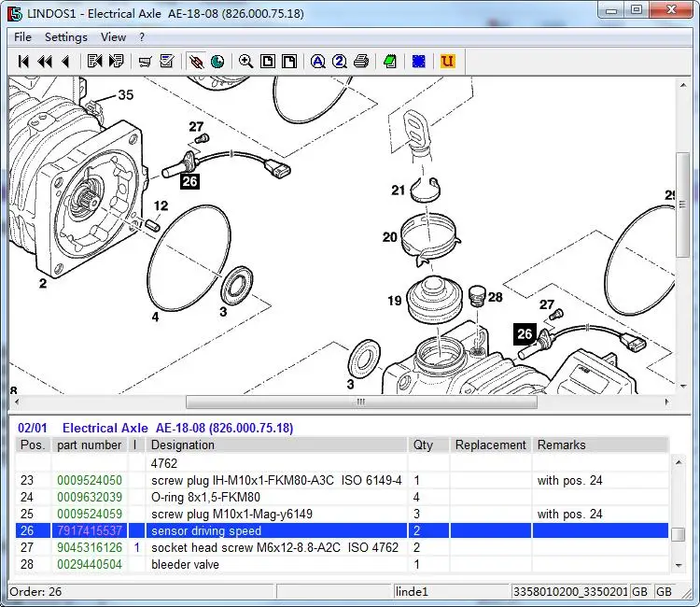This screenshot has width=700, height=607.
Task: Jump to first page with toolbar arrow
Action: click(23, 62)
